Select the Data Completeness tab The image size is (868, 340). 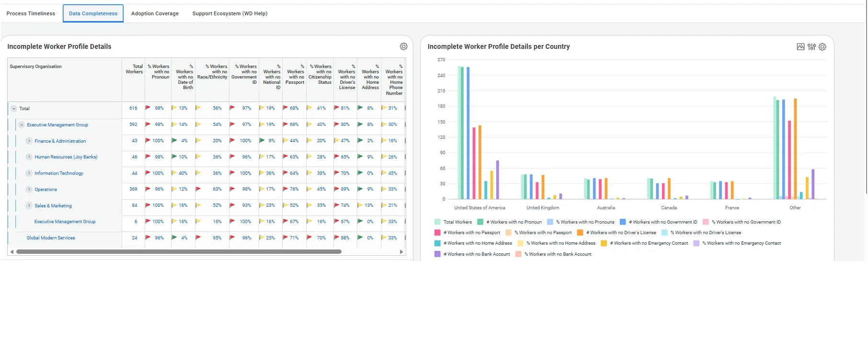[93, 13]
